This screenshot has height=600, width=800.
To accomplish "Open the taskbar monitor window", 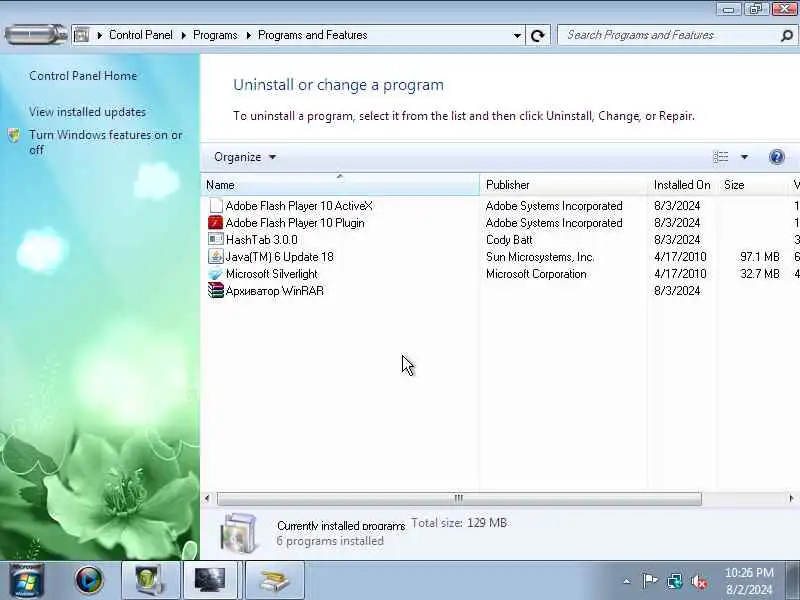I will point(210,581).
